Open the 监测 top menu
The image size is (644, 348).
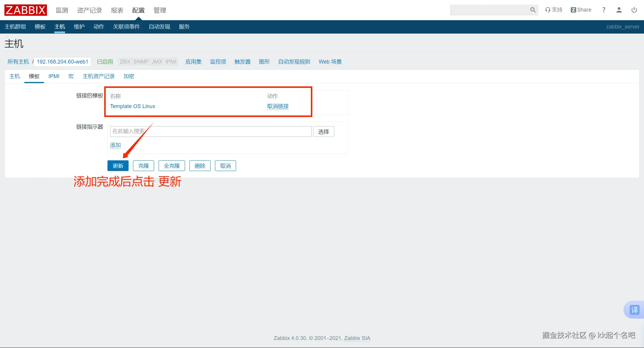pyautogui.click(x=62, y=10)
